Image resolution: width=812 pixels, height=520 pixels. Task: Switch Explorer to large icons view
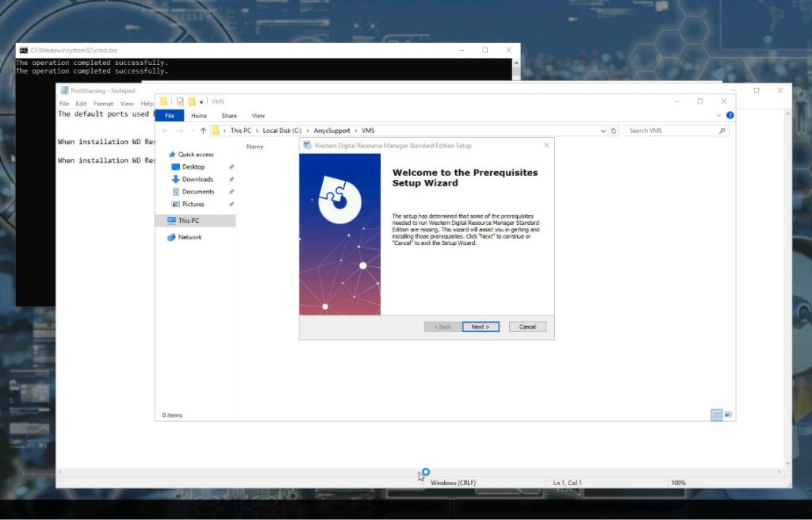click(x=728, y=415)
